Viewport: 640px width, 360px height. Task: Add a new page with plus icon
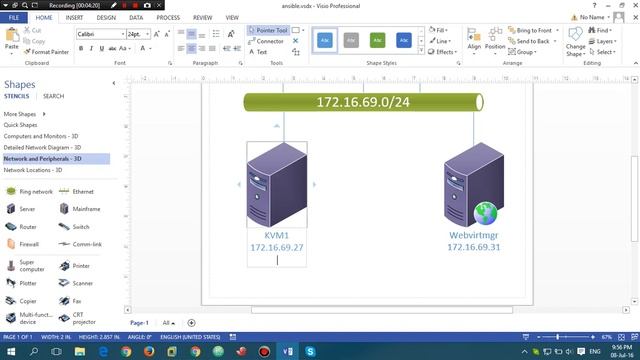point(191,323)
